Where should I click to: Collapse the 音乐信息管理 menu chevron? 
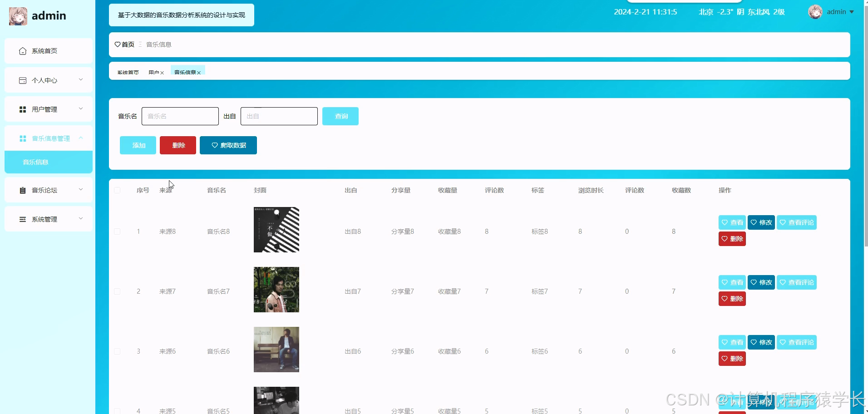click(x=81, y=138)
